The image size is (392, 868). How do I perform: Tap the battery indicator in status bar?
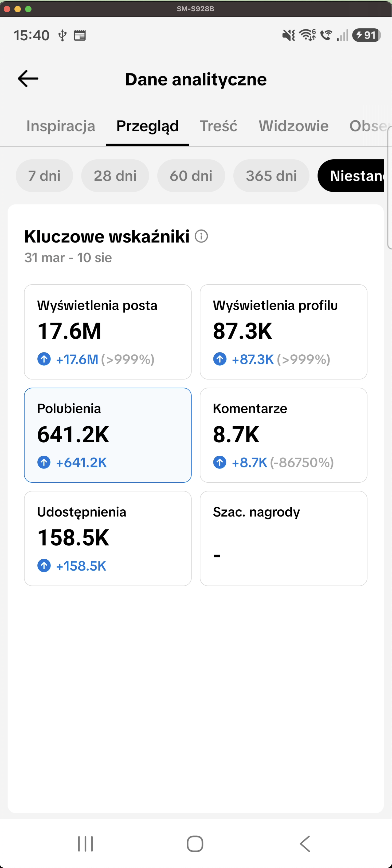(366, 35)
